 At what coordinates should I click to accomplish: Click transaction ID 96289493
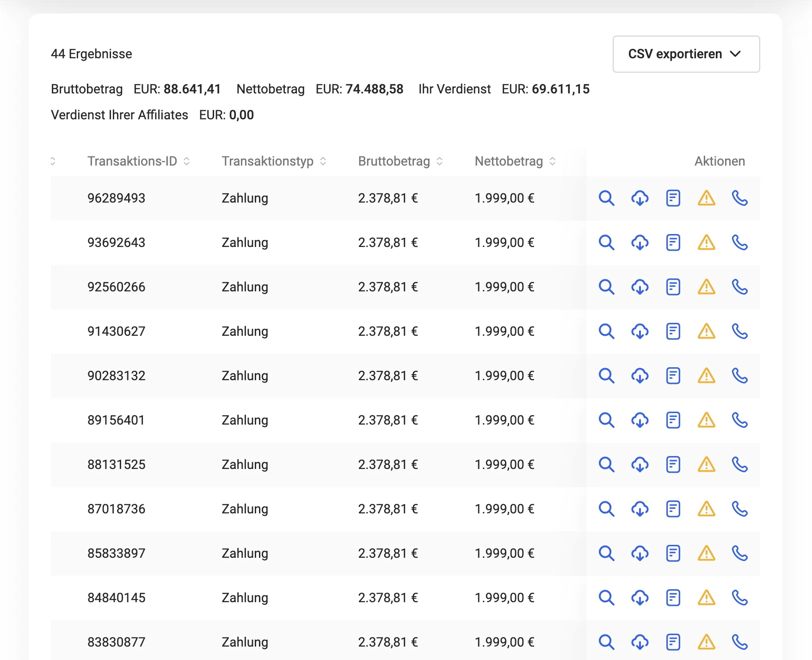[x=117, y=198]
